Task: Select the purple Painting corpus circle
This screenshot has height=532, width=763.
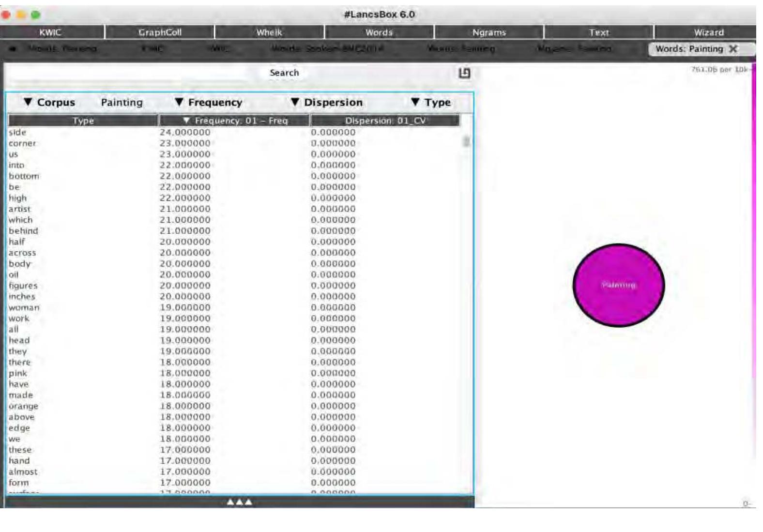Action: pos(618,285)
